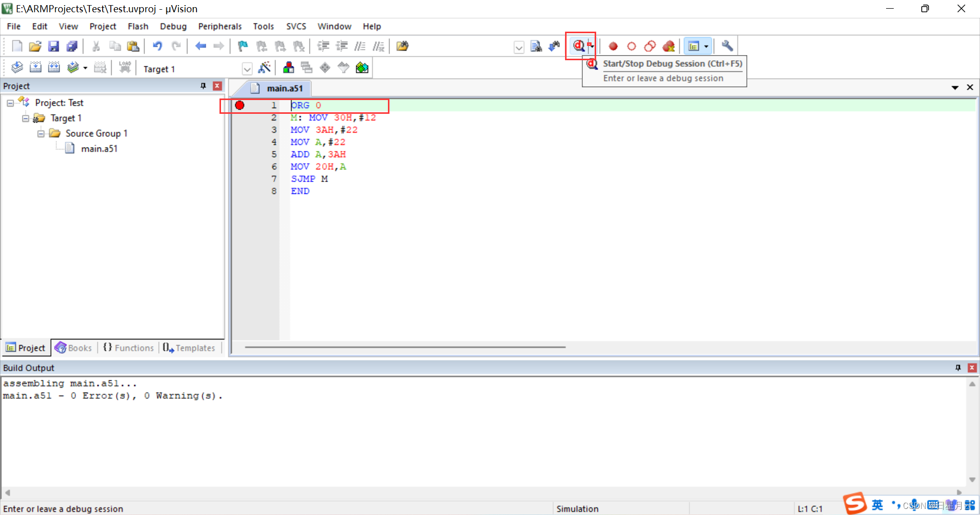Rebuild all target files
Viewport: 980px width, 515px height.
[x=54, y=67]
